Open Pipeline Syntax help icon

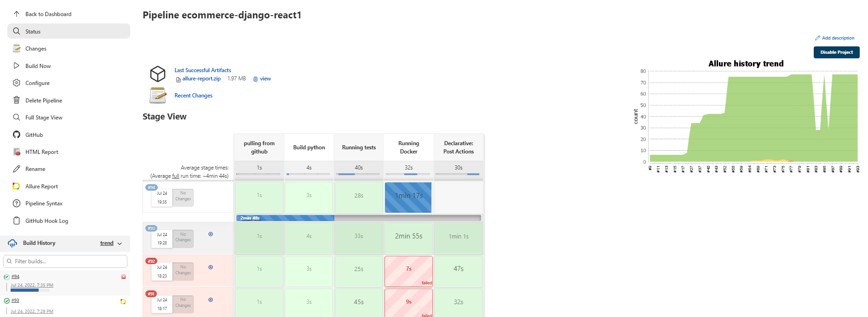tap(17, 203)
